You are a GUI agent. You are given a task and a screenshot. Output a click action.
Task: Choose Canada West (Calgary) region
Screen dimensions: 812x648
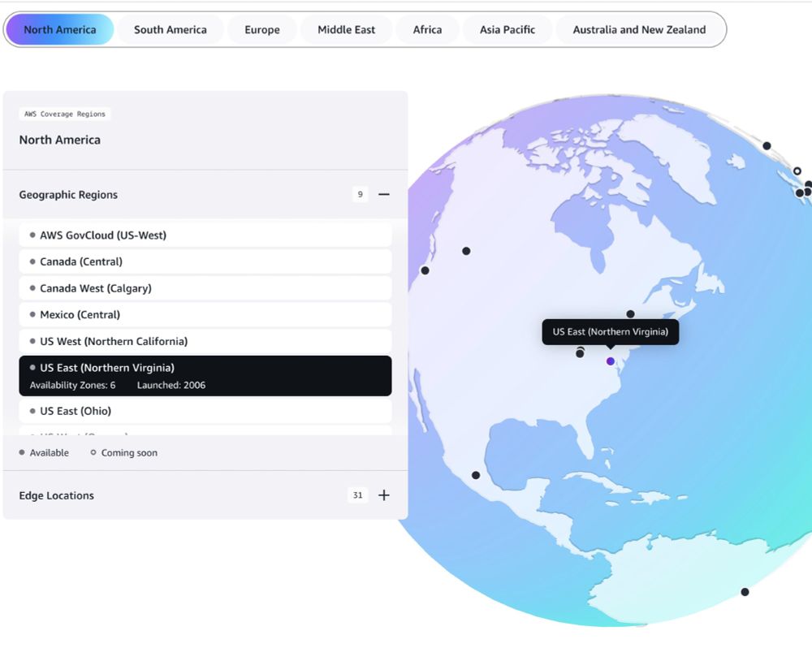(205, 288)
